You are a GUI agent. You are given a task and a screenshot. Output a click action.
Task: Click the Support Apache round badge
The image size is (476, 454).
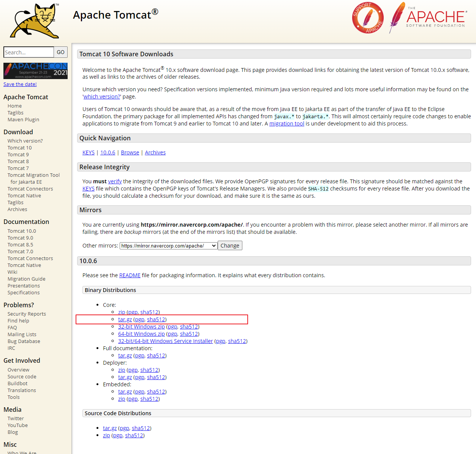click(367, 18)
